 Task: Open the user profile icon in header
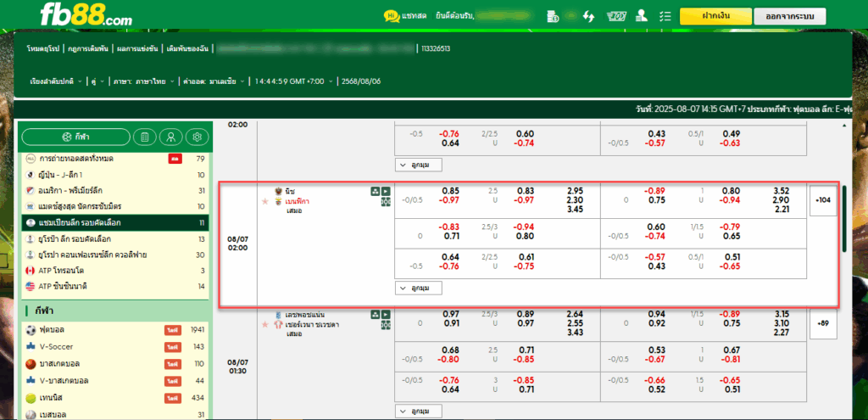click(642, 16)
